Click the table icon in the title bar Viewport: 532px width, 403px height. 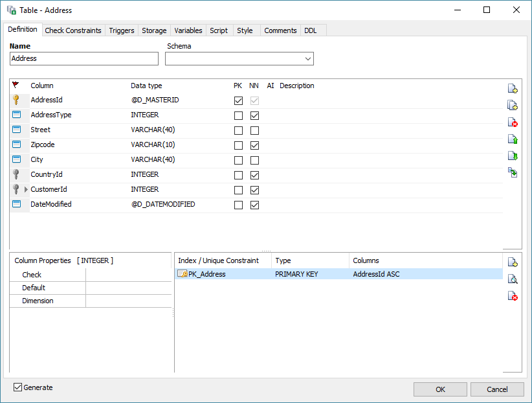coord(12,10)
